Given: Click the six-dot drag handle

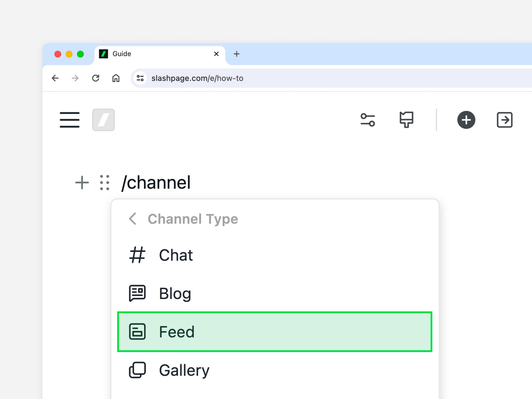Looking at the screenshot, I should (105, 183).
